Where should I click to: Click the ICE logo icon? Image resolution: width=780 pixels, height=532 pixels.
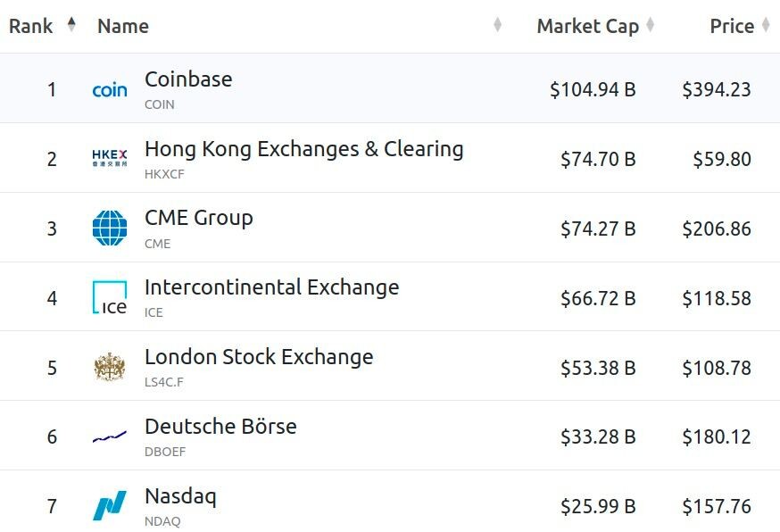coord(110,297)
